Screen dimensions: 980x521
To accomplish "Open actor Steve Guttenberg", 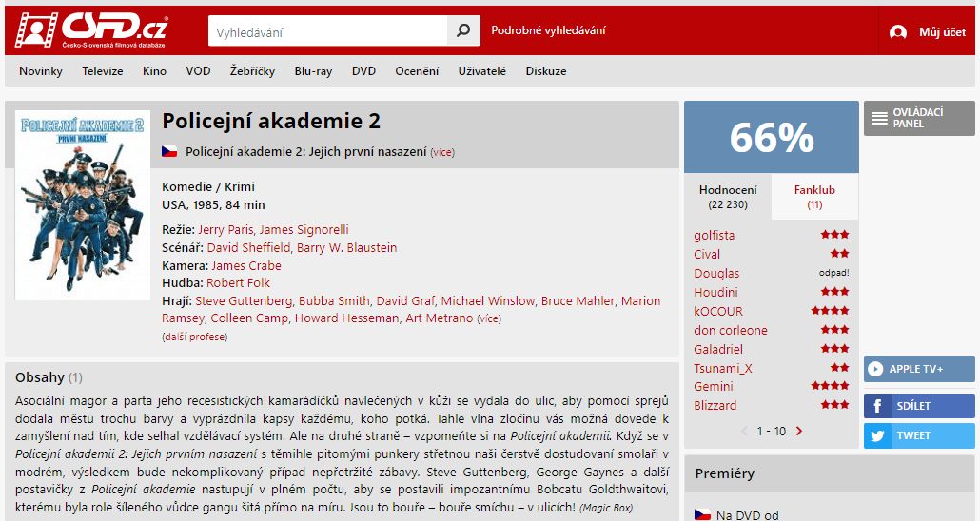I will [x=244, y=301].
